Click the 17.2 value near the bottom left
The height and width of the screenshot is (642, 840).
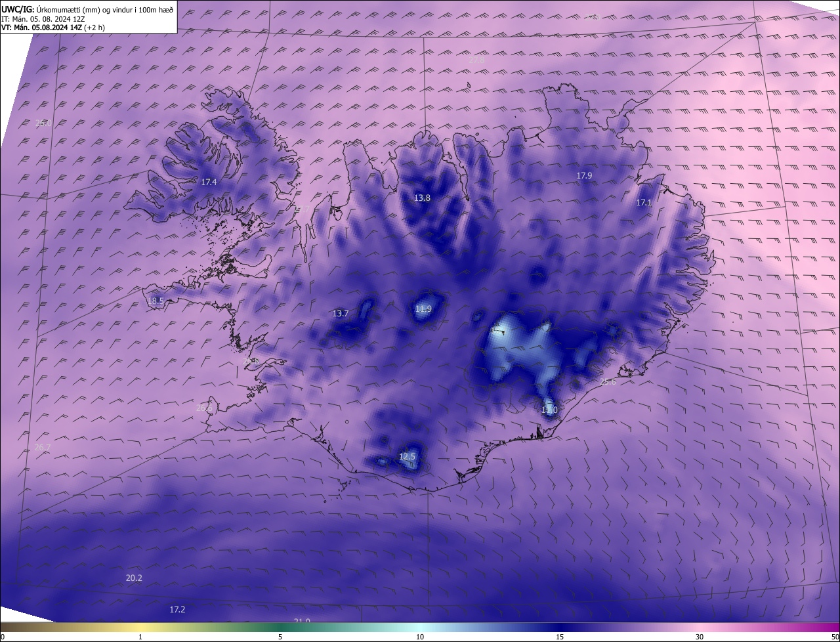177,609
